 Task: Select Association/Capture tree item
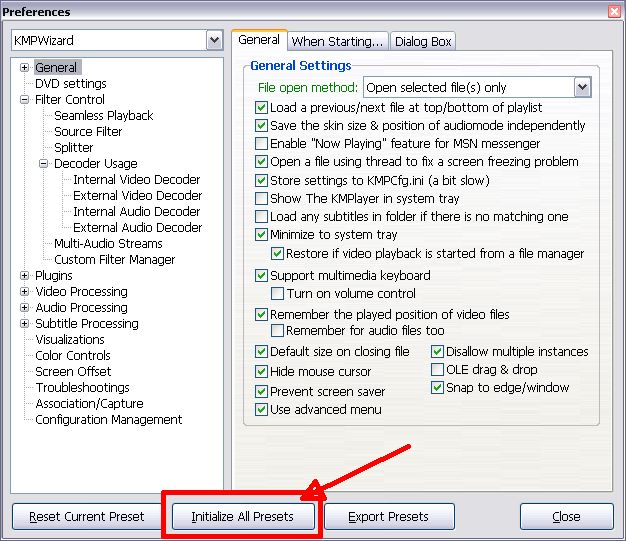[89, 403]
